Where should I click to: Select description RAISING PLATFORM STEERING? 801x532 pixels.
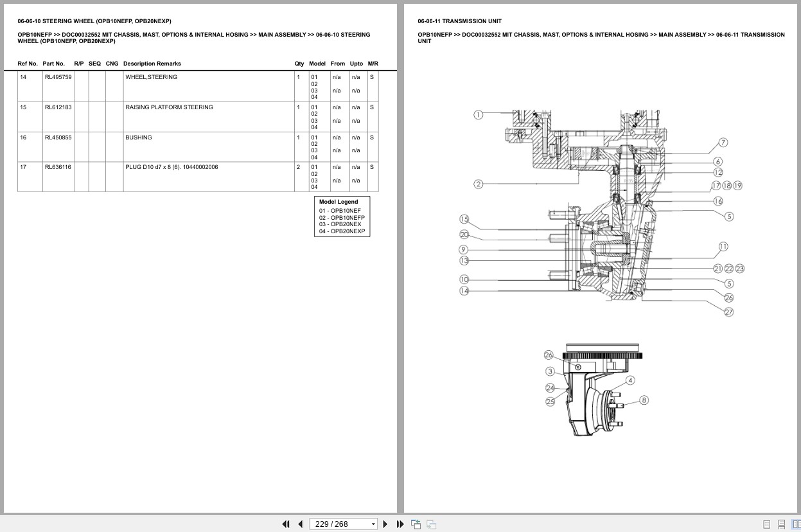point(169,107)
